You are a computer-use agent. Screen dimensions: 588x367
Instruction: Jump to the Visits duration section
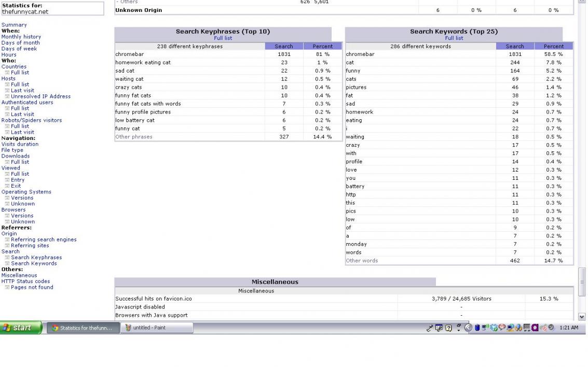(20, 144)
